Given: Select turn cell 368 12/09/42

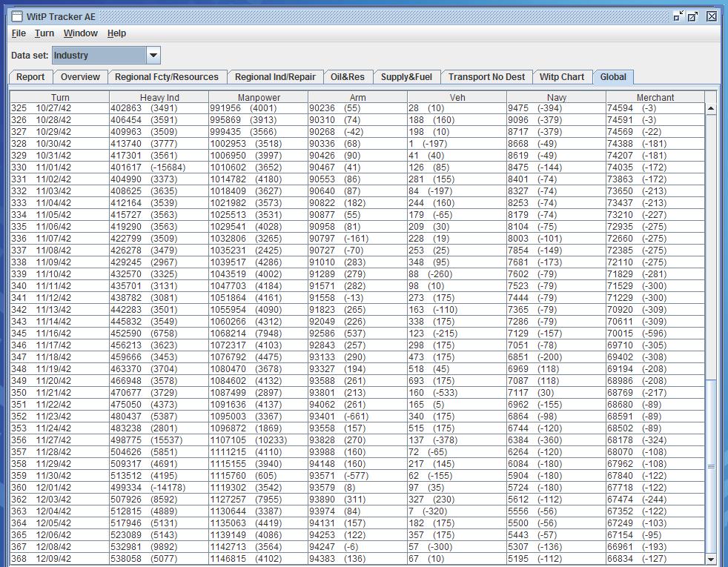Looking at the screenshot, I should pyautogui.click(x=60, y=559).
